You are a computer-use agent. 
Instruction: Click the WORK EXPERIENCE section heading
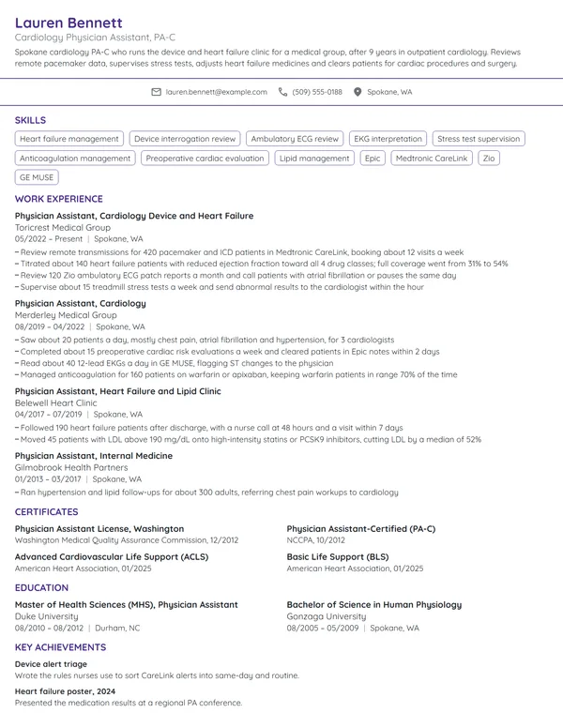point(59,199)
